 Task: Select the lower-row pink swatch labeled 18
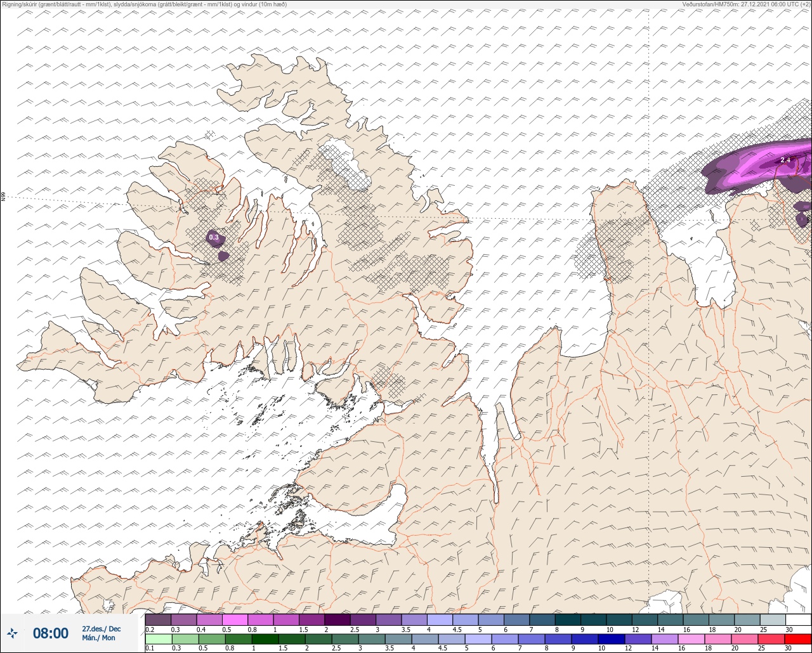[x=718, y=639]
